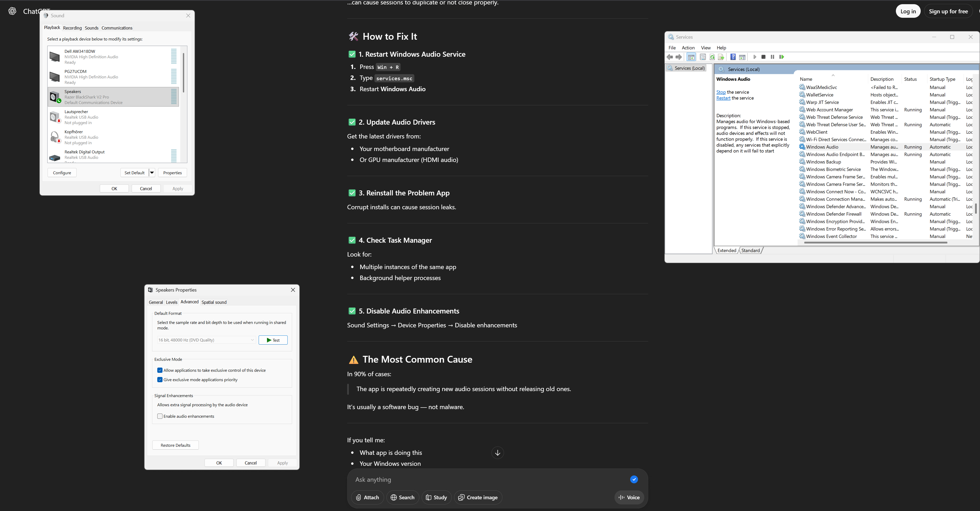Uncheck Allow applications exclusive control checkbox
980x511 pixels.
click(160, 370)
